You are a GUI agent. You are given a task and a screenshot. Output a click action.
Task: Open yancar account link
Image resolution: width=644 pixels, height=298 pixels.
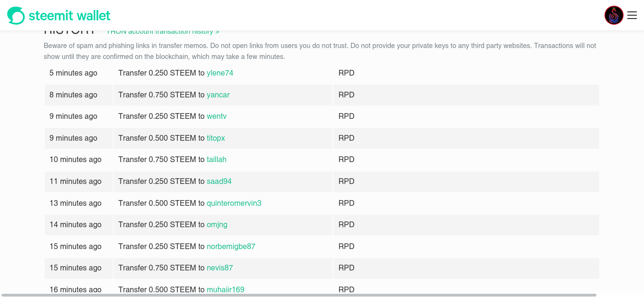[x=218, y=95]
